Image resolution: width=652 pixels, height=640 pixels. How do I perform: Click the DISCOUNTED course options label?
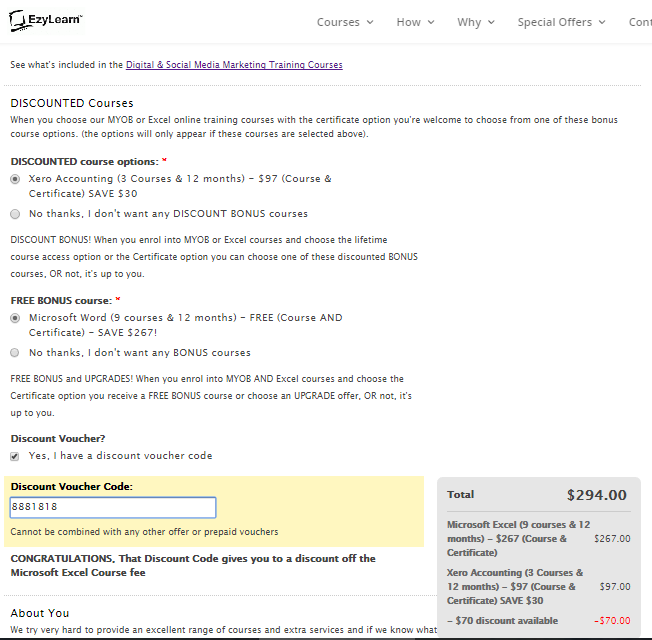tap(84, 161)
